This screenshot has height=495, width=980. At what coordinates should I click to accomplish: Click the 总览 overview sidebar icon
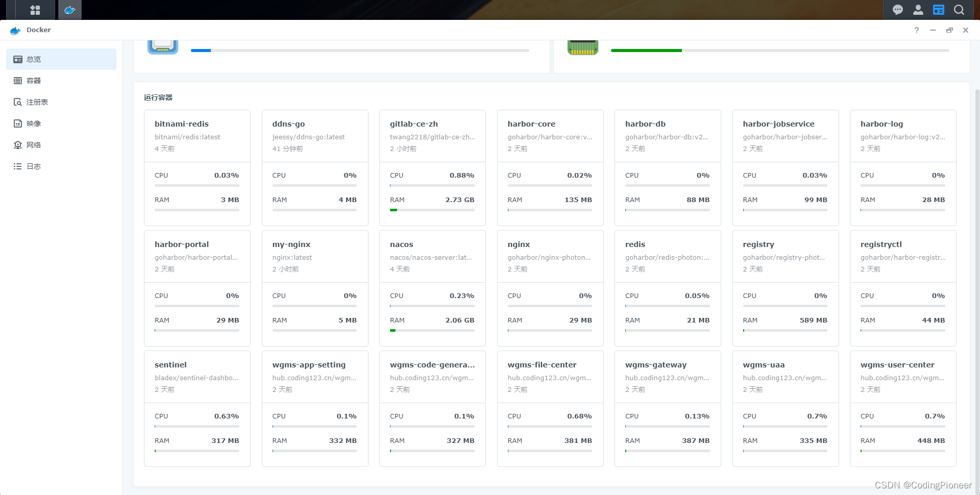click(18, 59)
